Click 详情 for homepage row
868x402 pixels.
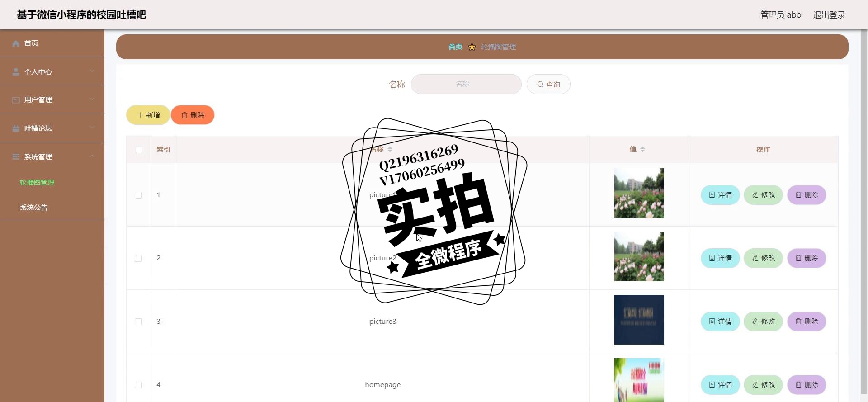(x=720, y=385)
